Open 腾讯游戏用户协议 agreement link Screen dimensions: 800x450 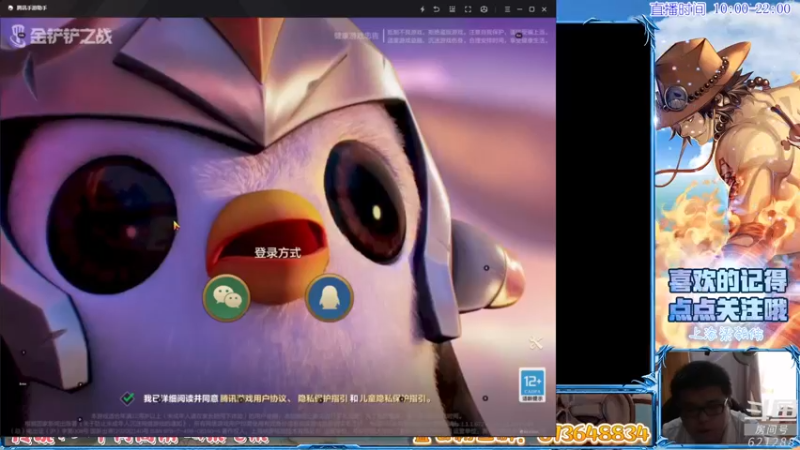pos(253,398)
